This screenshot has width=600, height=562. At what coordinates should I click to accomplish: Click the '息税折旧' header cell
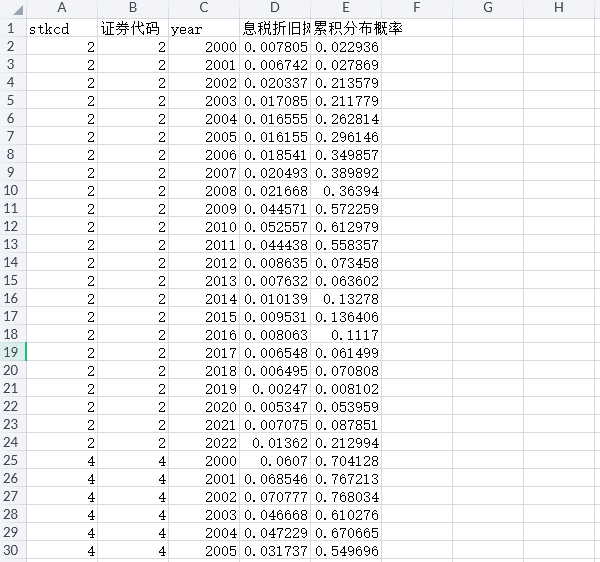(x=275, y=28)
